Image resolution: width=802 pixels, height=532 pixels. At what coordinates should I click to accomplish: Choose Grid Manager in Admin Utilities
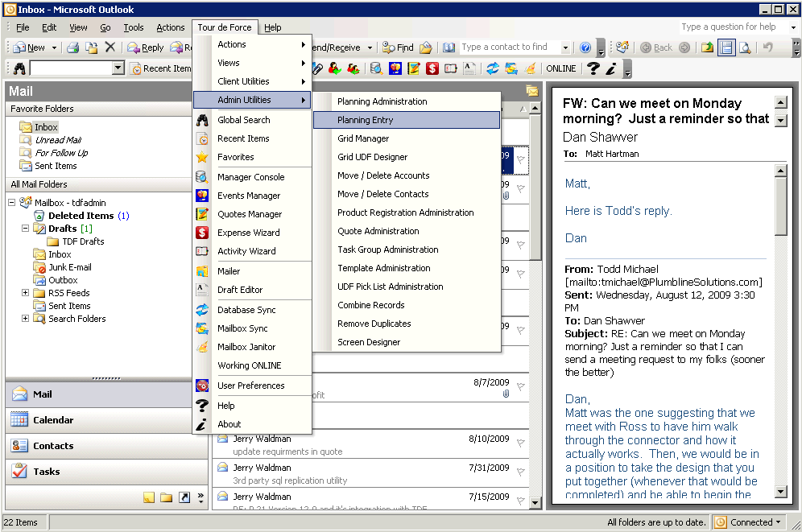point(407,138)
